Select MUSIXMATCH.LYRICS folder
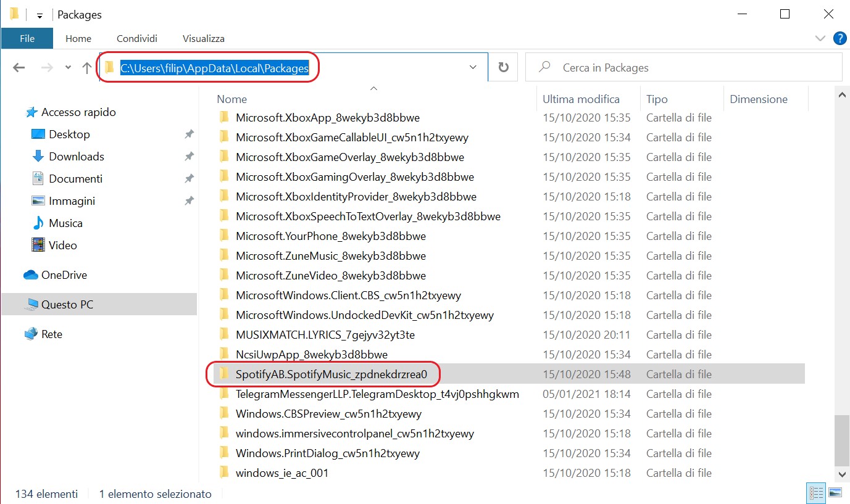The height and width of the screenshot is (504, 850). [x=325, y=335]
